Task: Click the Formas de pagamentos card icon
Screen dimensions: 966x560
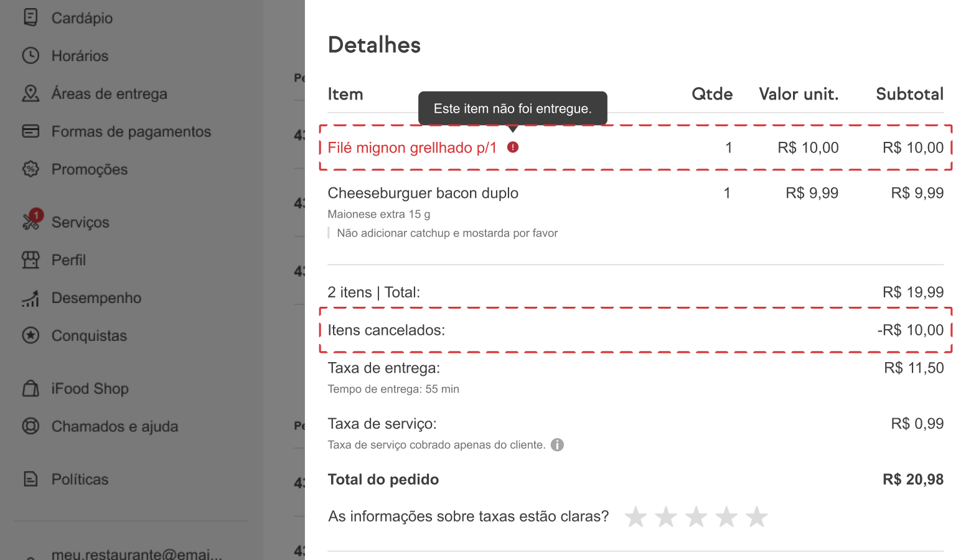Action: click(30, 131)
